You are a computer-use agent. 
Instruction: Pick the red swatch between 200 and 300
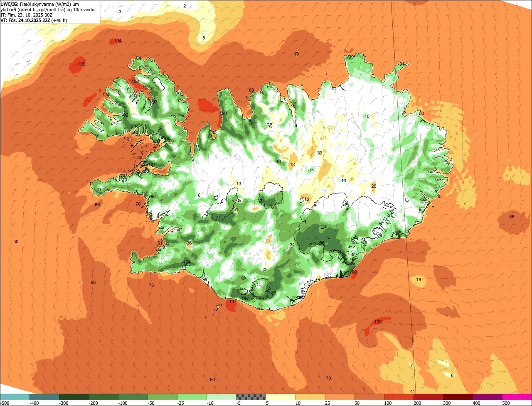[x=428, y=397]
